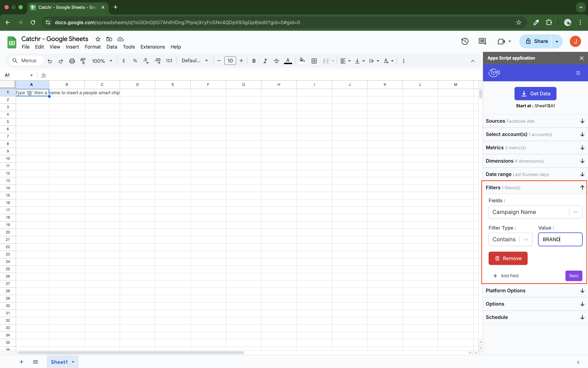Screen dimensions: 588x368
Task: Open text color picker
Action: (288, 61)
